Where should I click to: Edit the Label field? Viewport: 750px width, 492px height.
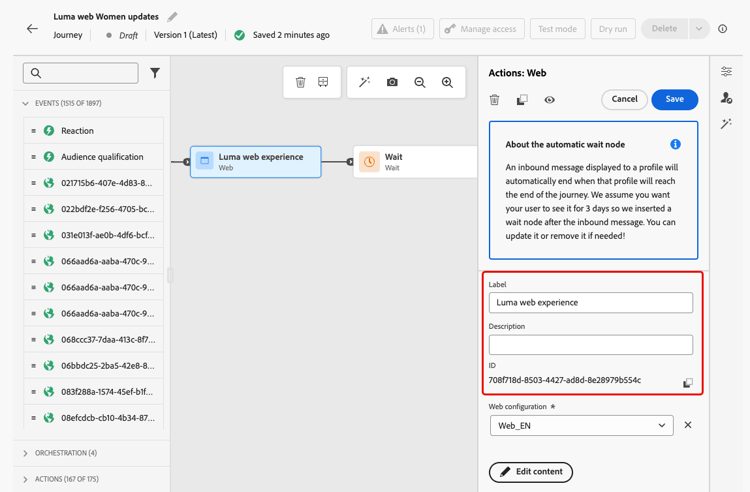coord(591,303)
